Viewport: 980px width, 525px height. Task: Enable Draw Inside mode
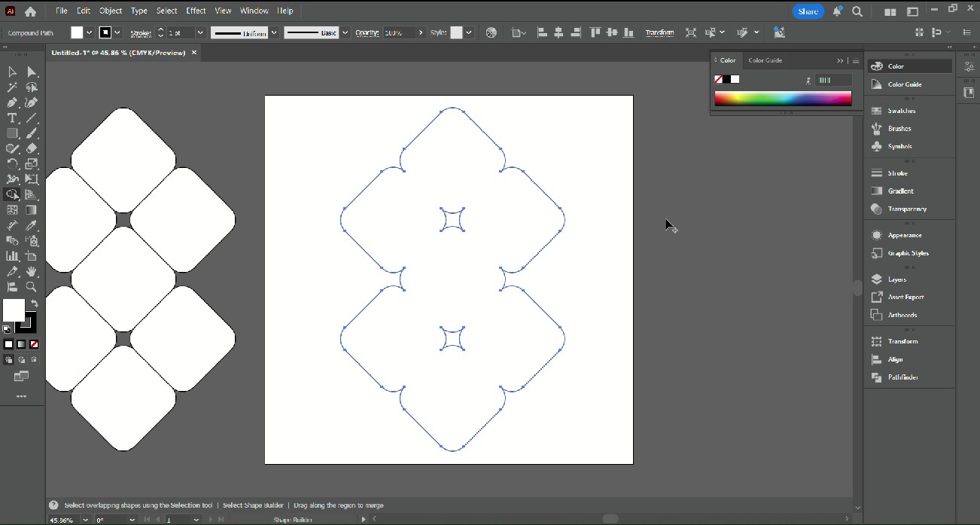(x=34, y=360)
